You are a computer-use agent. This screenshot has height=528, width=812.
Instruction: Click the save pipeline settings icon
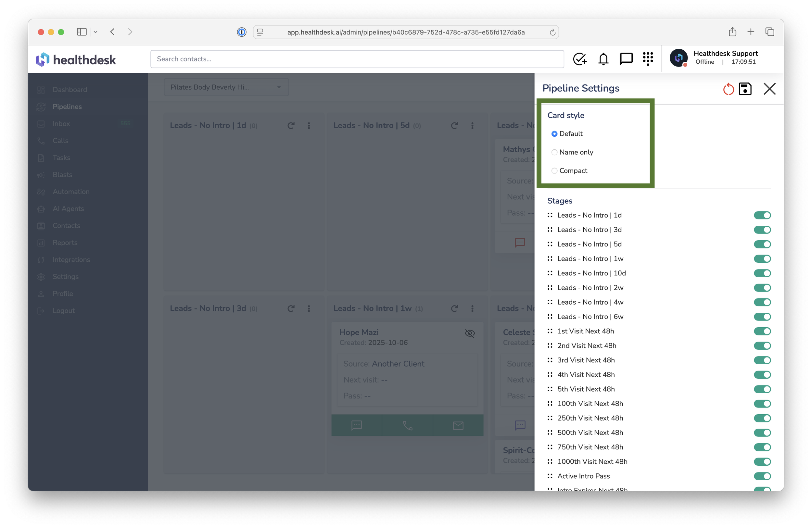click(x=745, y=89)
